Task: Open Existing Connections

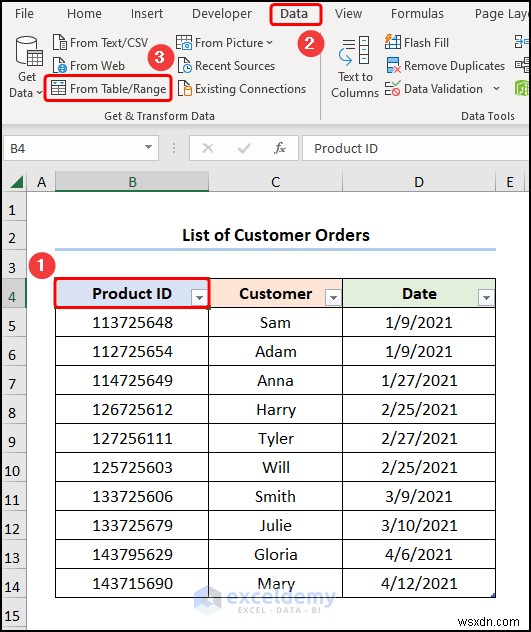Action: 242,89
